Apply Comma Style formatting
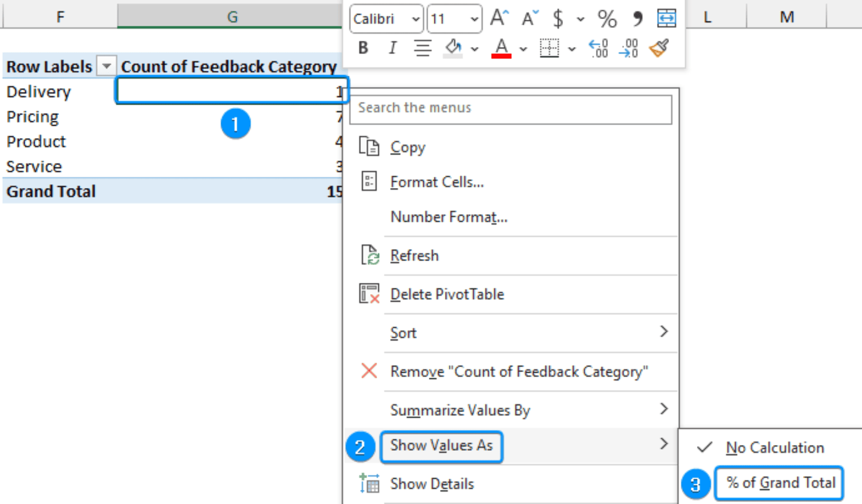The height and width of the screenshot is (504, 862). pyautogui.click(x=636, y=19)
